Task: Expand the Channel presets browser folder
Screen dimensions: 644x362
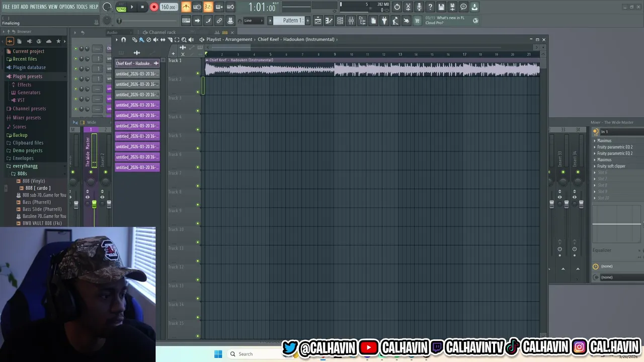Action: (x=29, y=109)
